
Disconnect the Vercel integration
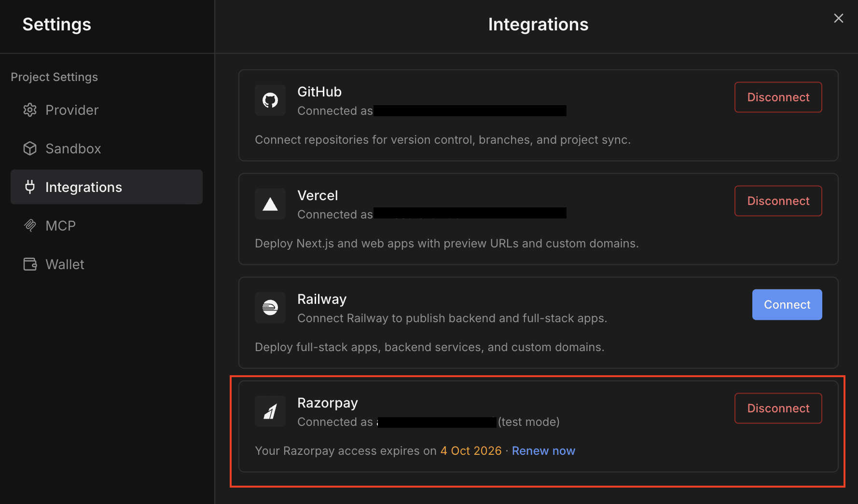click(778, 201)
